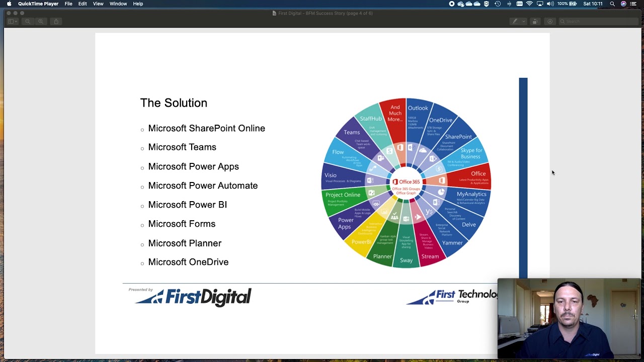Click the presenter webcam thumbnail
This screenshot has height=362, width=644.
(569, 318)
